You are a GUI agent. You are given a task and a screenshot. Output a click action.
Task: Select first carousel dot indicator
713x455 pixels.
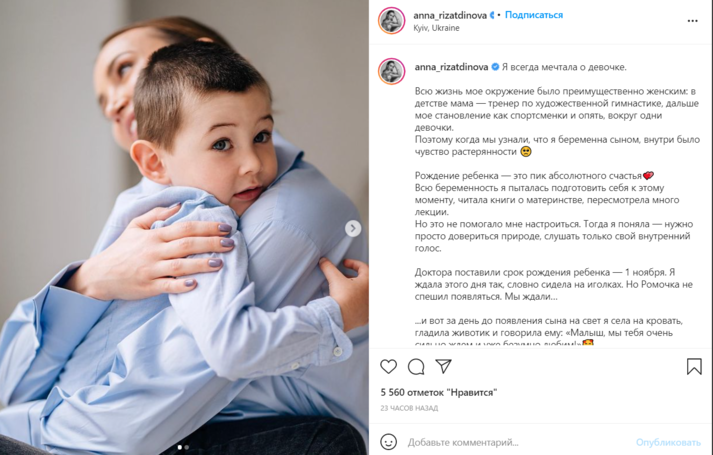pos(180,448)
